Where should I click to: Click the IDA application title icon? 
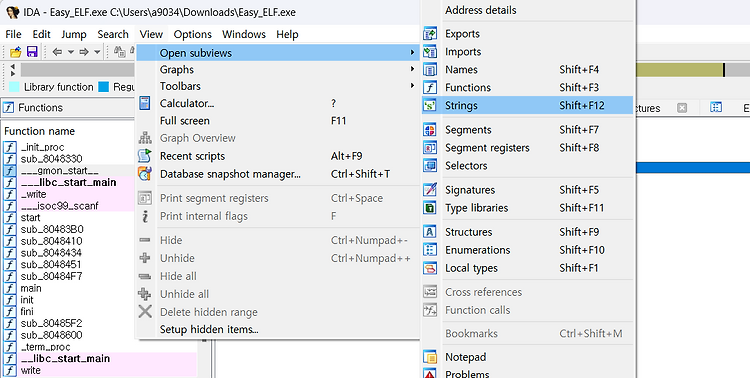[x=12, y=12]
